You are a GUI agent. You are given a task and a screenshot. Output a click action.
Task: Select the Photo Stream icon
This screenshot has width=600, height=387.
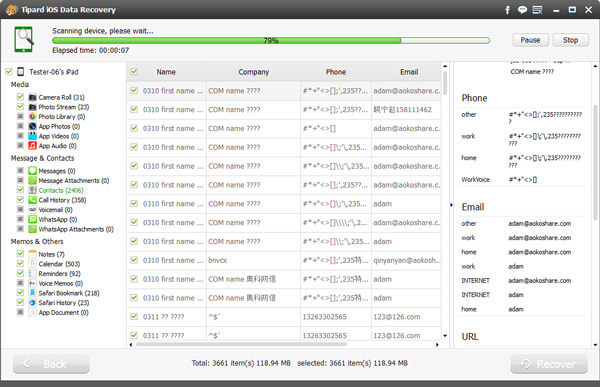click(33, 107)
